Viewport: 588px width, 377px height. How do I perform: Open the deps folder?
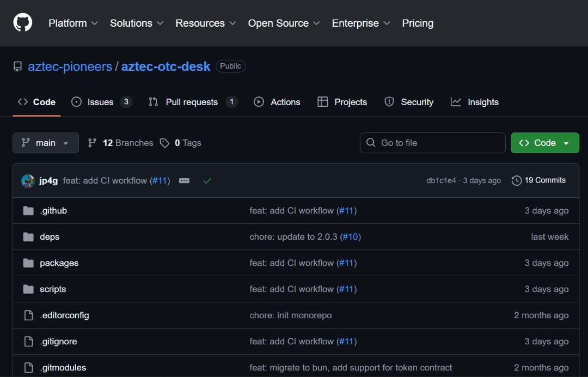[x=50, y=237]
